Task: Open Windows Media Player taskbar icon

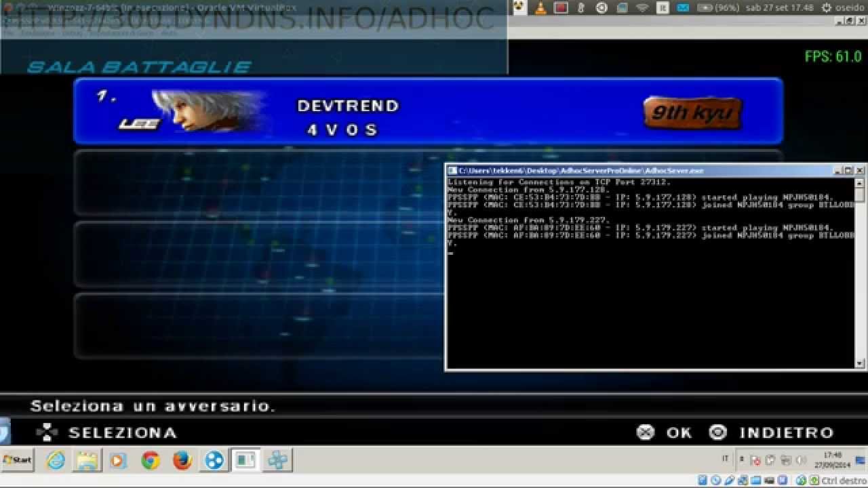Action: (118, 460)
